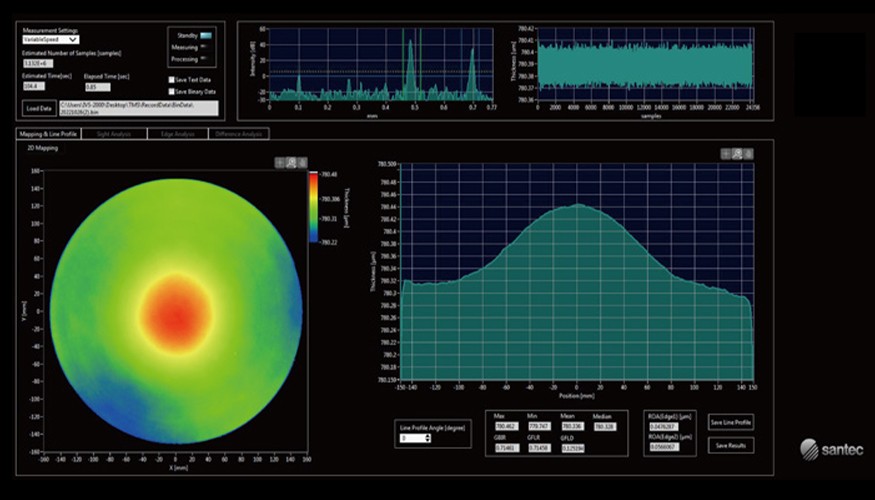The width and height of the screenshot is (875, 500).
Task: Click the peak of the line profile curve
Action: click(578, 205)
